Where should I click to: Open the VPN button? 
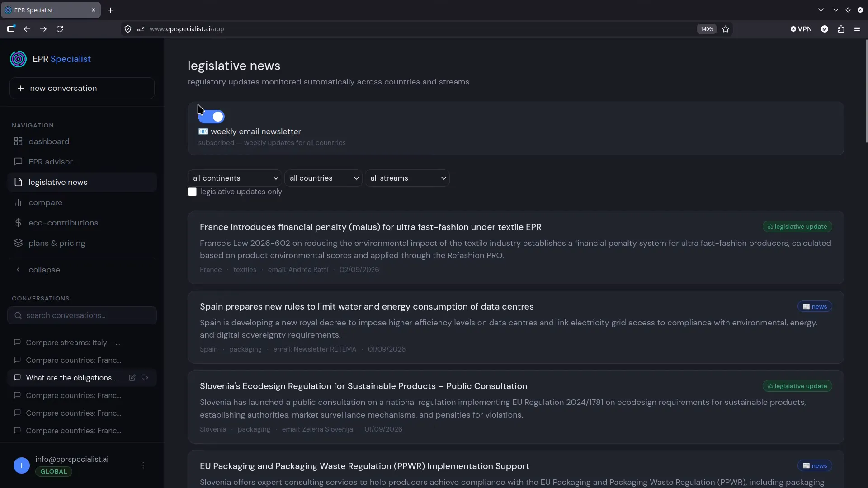[801, 29]
